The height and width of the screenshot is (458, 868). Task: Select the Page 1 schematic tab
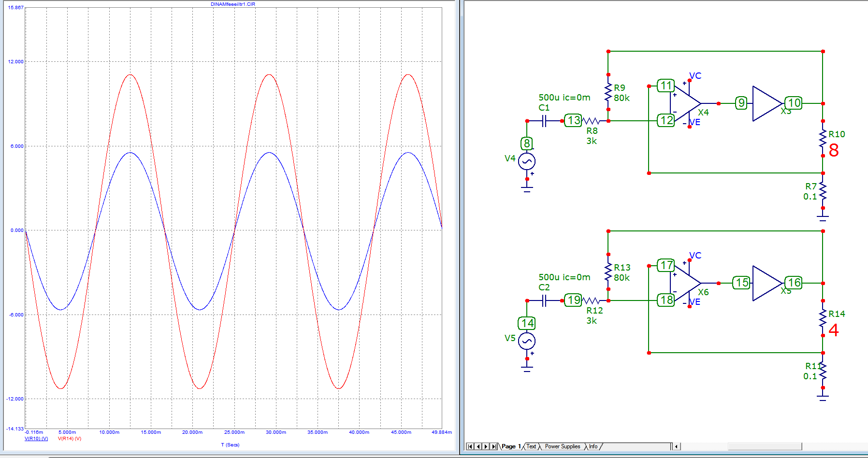coord(511,446)
